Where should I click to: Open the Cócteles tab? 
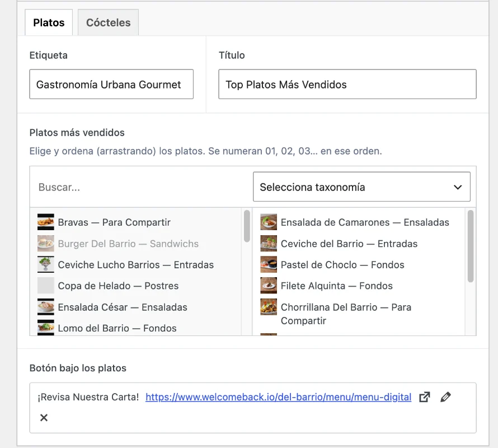tap(109, 22)
